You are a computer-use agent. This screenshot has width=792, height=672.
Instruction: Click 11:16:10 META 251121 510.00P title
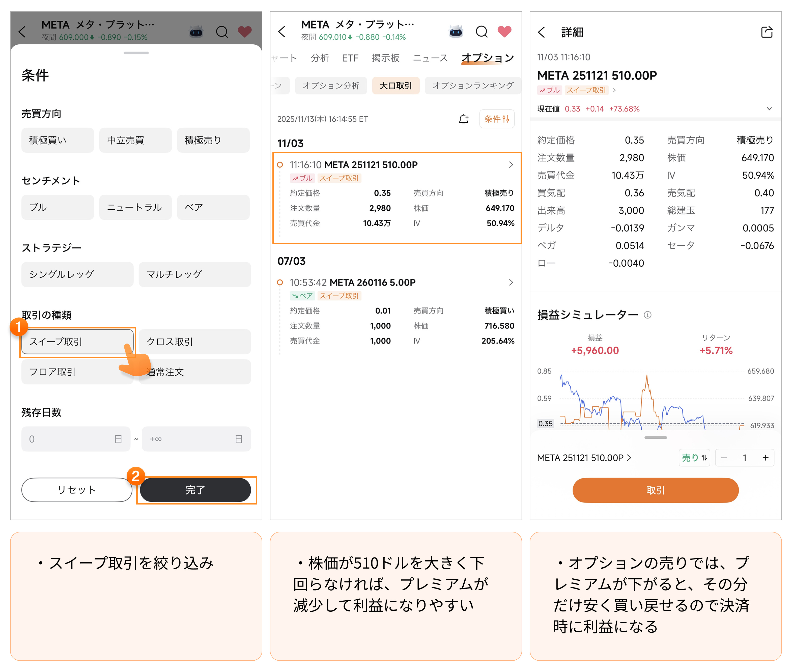pos(354,164)
